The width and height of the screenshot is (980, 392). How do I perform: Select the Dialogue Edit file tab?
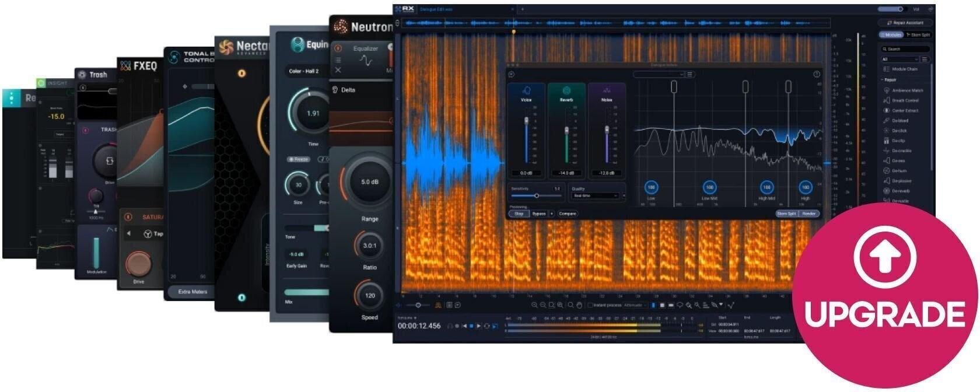pos(436,9)
